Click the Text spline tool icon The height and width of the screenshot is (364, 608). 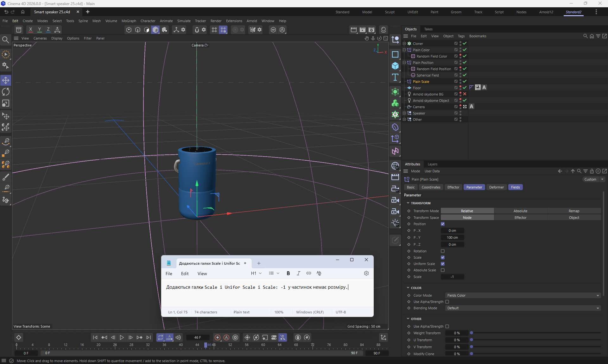(x=395, y=77)
